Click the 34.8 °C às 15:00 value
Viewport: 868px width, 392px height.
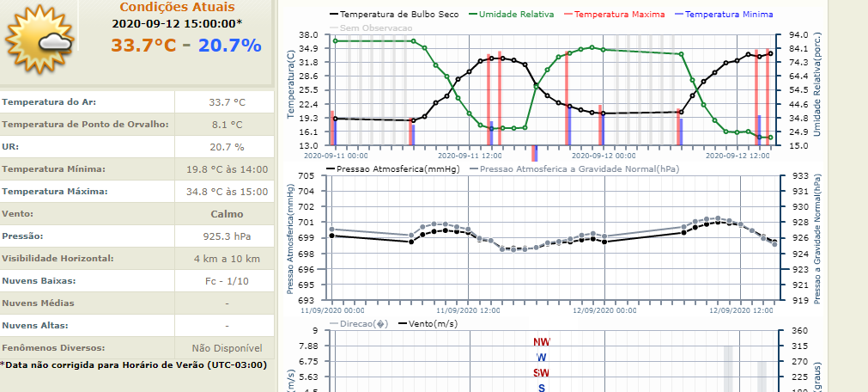point(227,192)
